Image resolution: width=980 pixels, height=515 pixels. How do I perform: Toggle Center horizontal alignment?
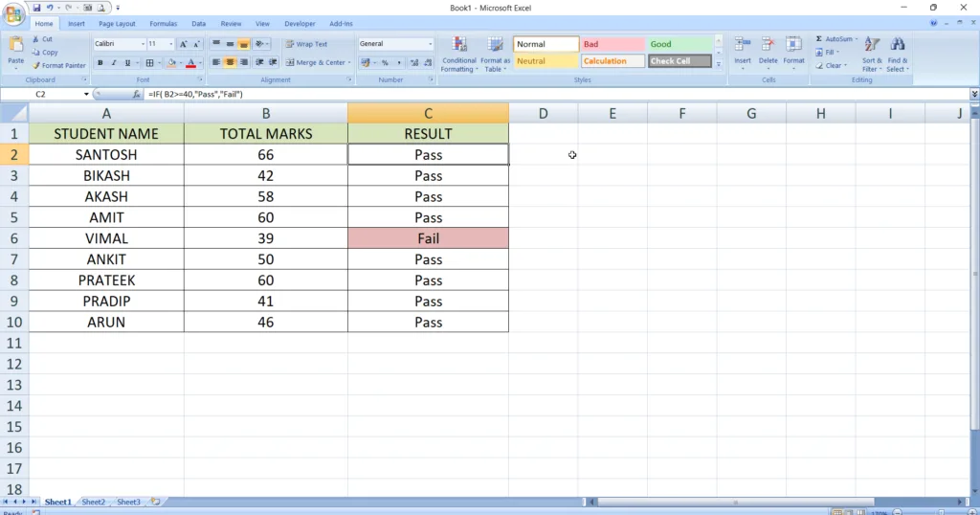[230, 62]
